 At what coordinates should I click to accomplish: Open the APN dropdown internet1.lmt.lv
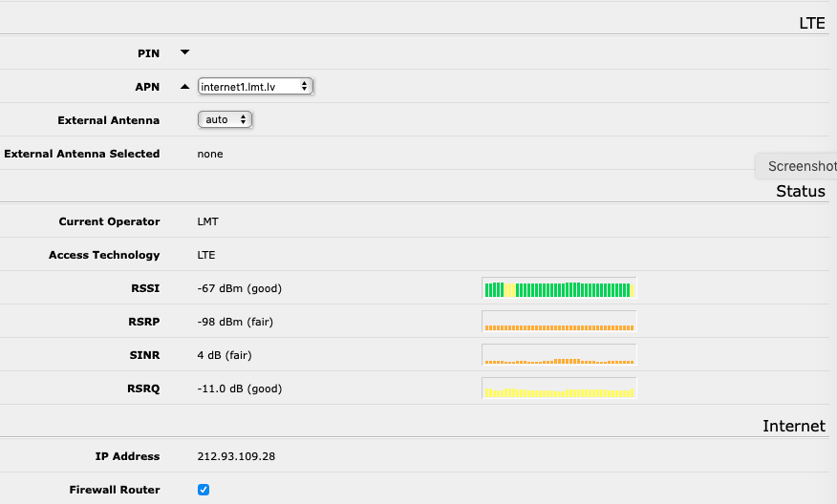[x=255, y=87]
